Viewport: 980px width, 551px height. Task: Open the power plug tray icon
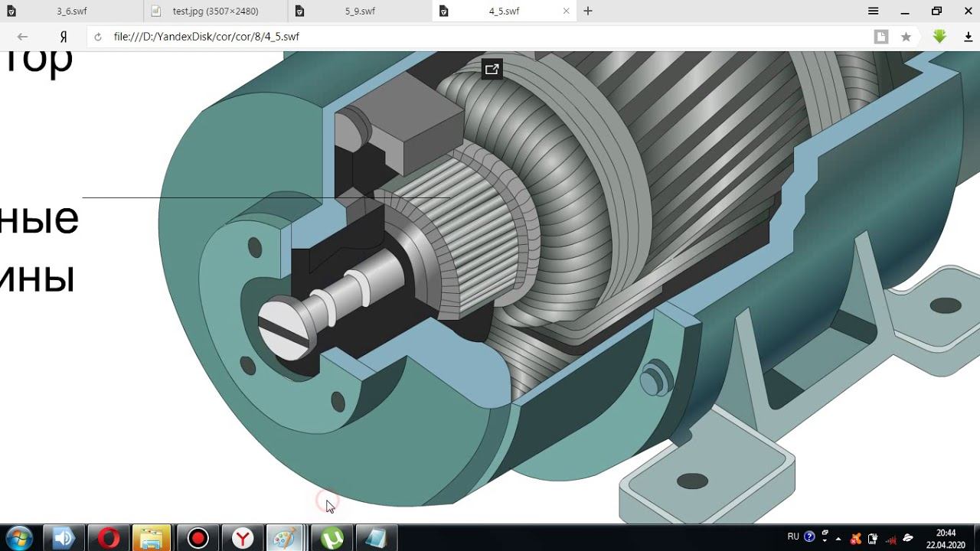(873, 538)
